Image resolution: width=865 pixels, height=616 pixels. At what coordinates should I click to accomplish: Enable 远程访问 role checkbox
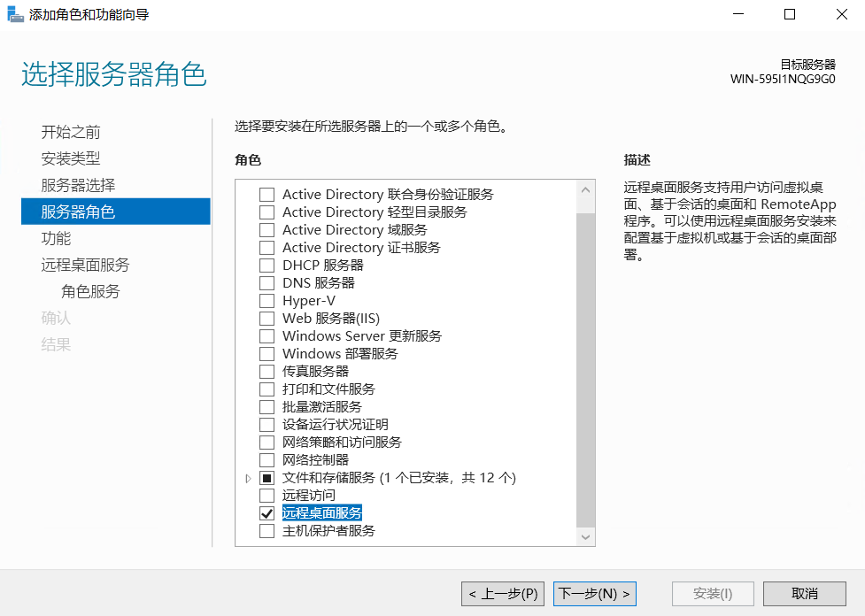pyautogui.click(x=267, y=496)
